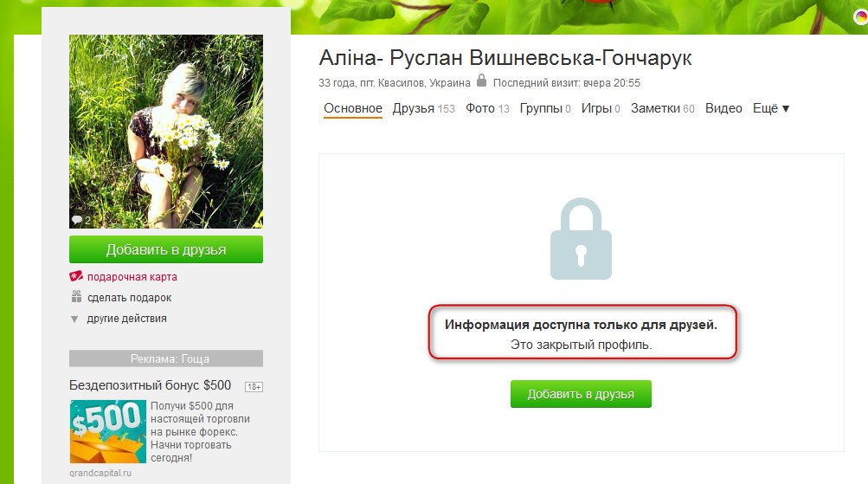The image size is (868, 484).
Task: Open the 'Группы' tab
Action: (544, 108)
